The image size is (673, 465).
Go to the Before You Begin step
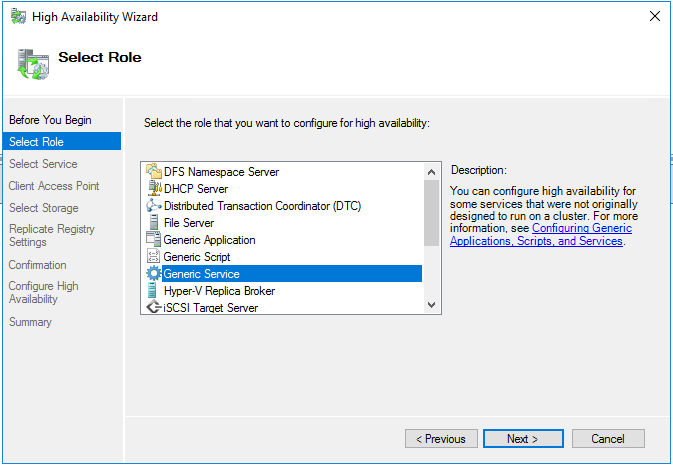tap(50, 120)
